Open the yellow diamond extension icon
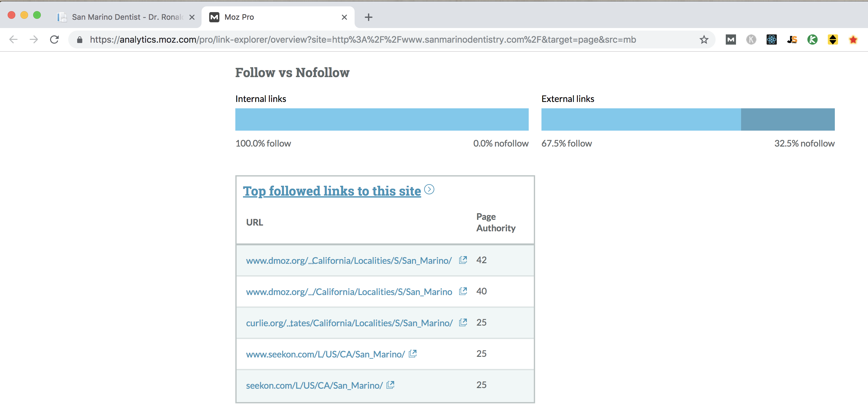Viewport: 868px width, 411px height. pyautogui.click(x=833, y=40)
